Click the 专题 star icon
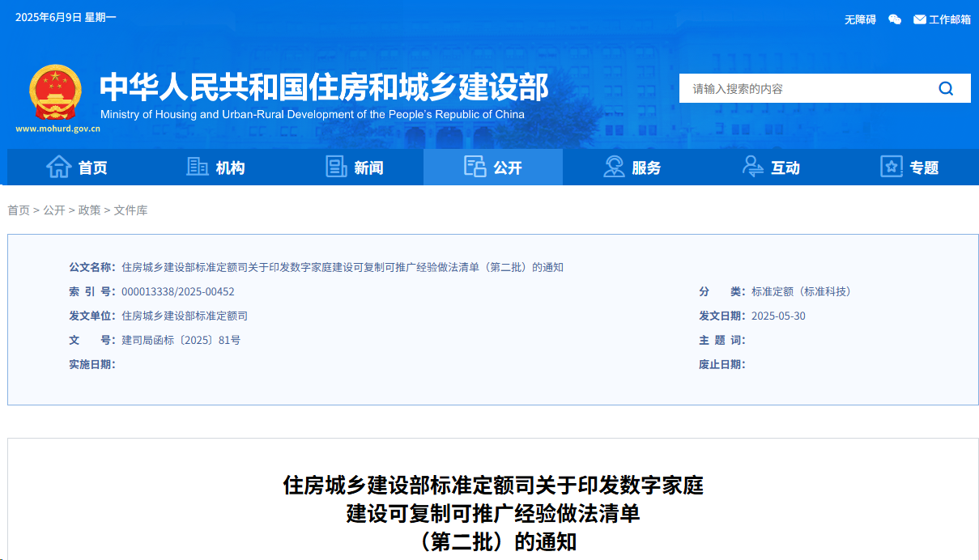979x560 pixels. pos(892,167)
